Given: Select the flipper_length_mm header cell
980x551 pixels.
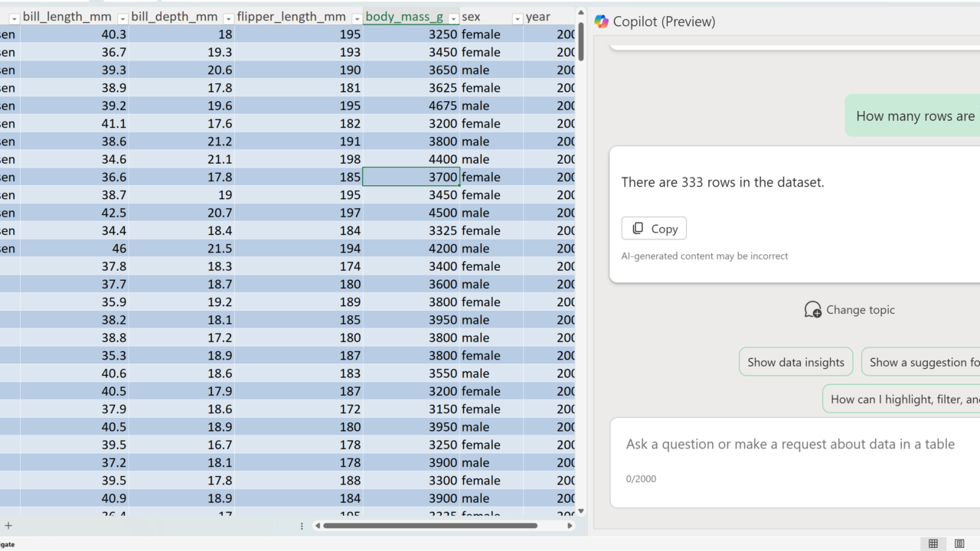Looking at the screenshot, I should point(299,17).
